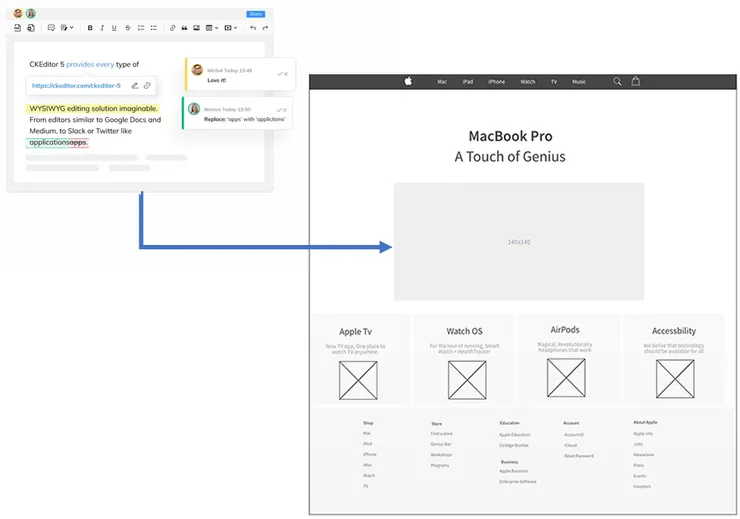Image resolution: width=740 pixels, height=519 pixels.
Task: Click the female user avatar in editor header
Action: tap(31, 13)
